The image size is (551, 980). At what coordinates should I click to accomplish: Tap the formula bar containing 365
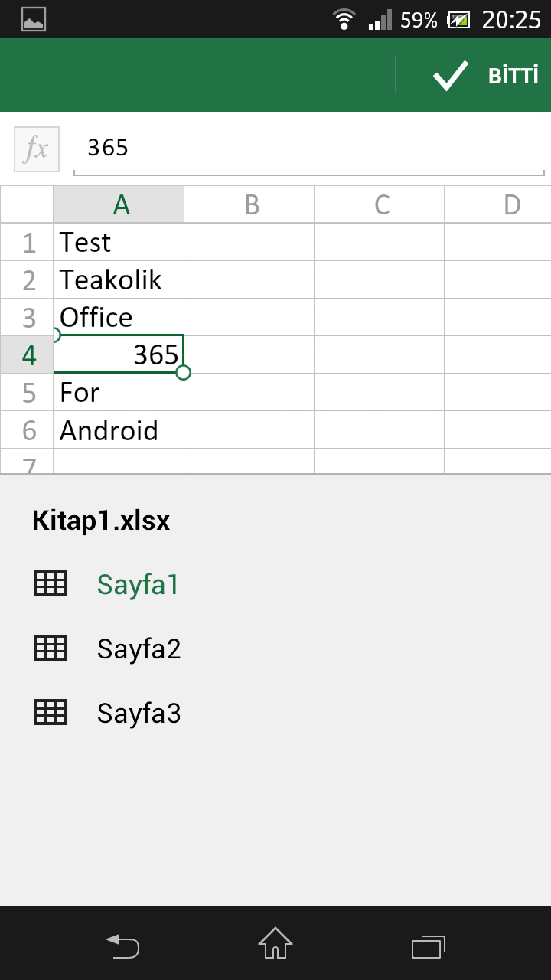309,149
